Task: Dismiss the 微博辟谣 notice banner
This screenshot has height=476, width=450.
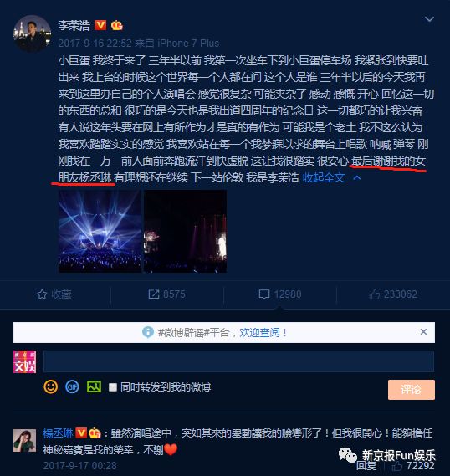Action: (423, 332)
